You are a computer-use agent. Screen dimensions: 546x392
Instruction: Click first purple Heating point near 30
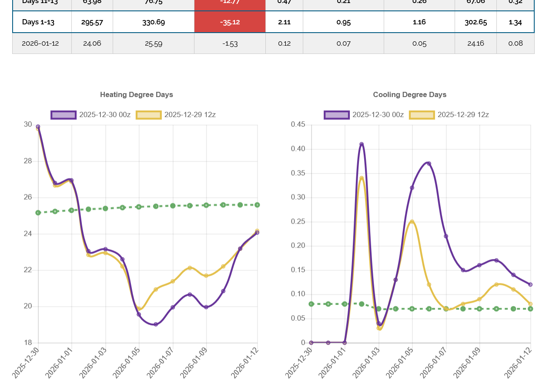38,127
